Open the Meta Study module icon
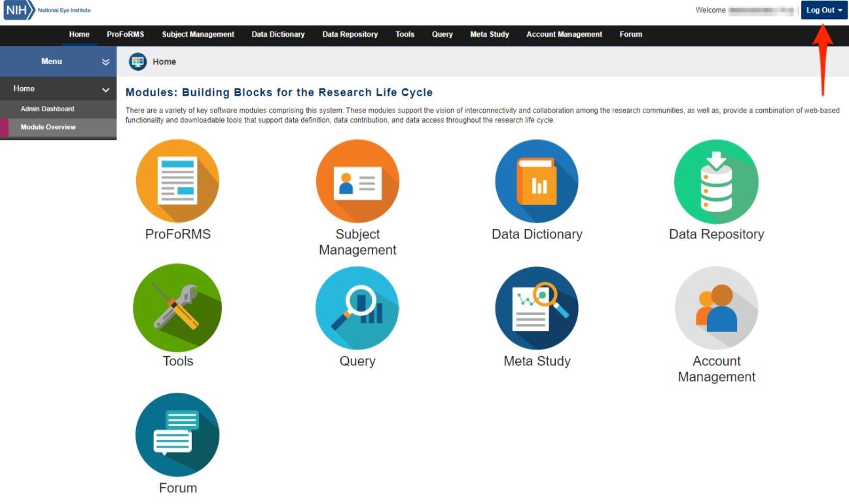The width and height of the screenshot is (849, 504). [537, 308]
